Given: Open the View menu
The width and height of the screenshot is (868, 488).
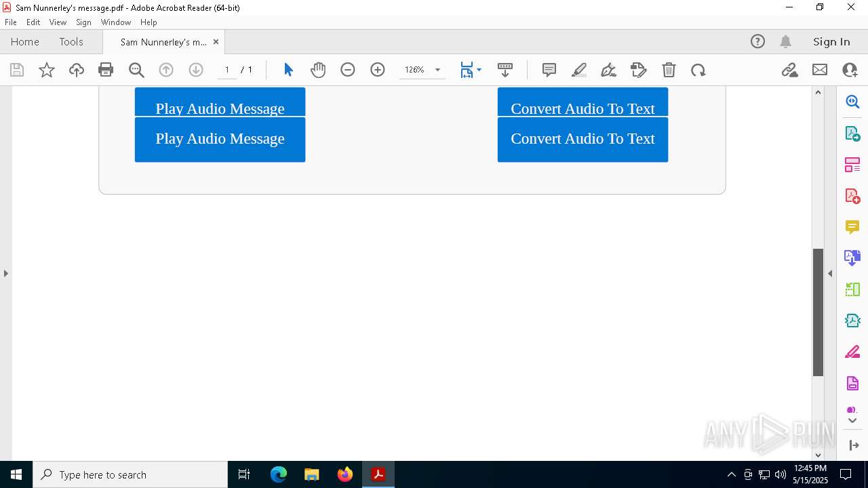Looking at the screenshot, I should pyautogui.click(x=58, y=22).
